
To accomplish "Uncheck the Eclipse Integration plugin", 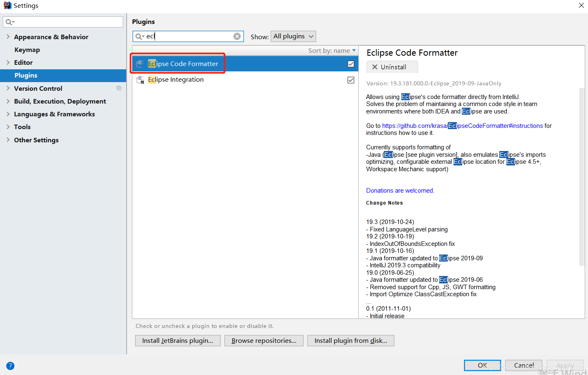I will [351, 80].
